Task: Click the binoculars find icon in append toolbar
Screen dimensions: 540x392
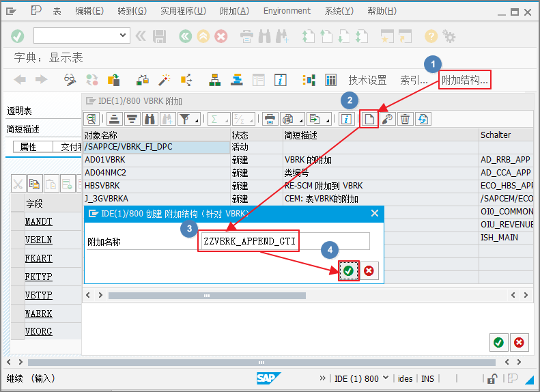Action: point(150,120)
